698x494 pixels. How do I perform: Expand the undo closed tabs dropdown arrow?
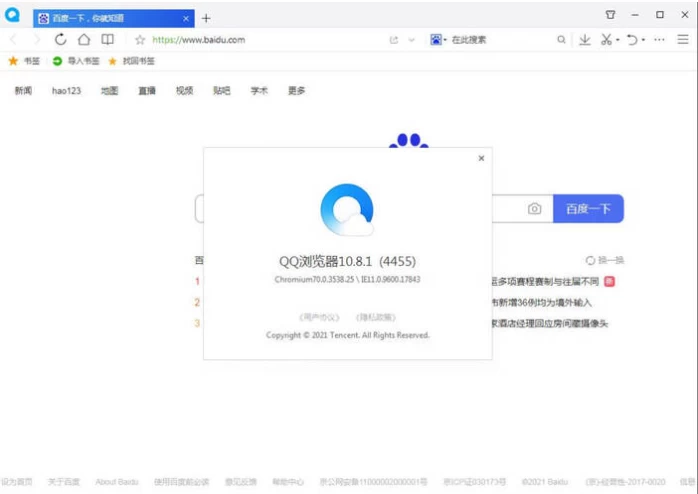pos(644,40)
